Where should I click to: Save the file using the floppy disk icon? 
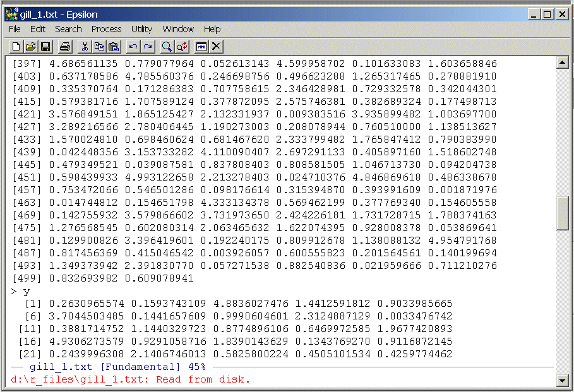[45, 47]
